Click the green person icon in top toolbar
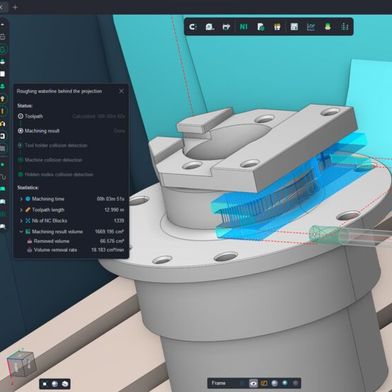392x392 pixels. tap(328, 27)
